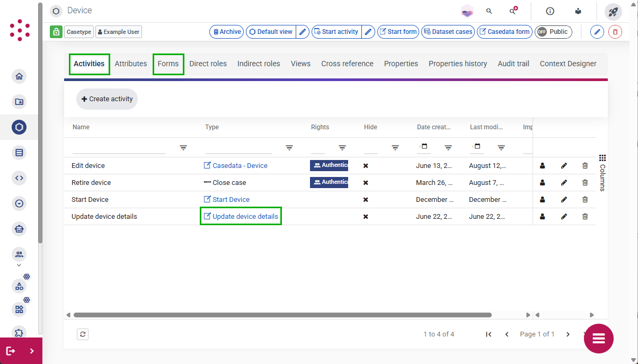638x364 pixels.
Task: Open the code brackets sidebar icon
Action: (19, 178)
